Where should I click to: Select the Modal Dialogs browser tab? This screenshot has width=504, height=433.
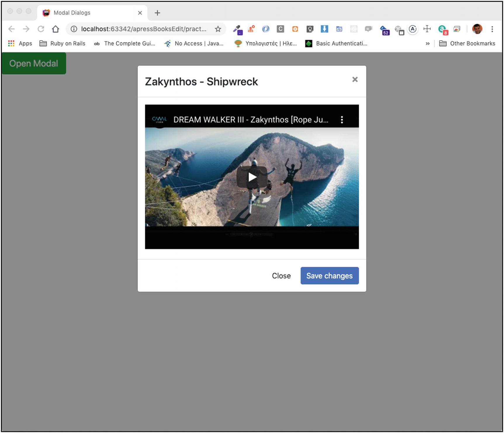(x=88, y=13)
